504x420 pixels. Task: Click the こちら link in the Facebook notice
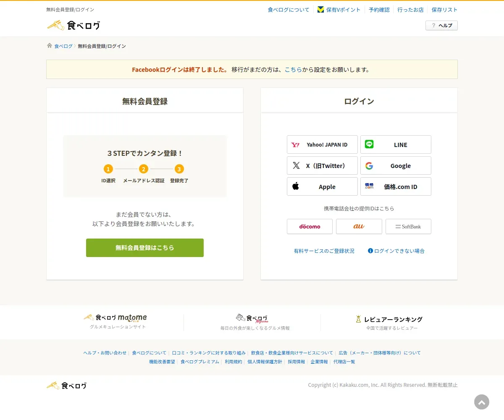coord(293,70)
